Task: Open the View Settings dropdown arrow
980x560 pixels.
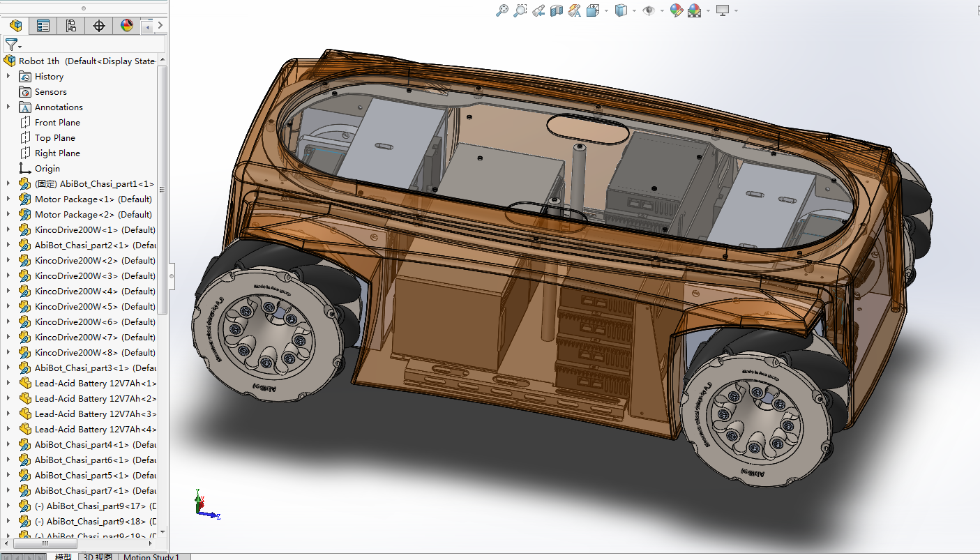Action: (x=736, y=10)
